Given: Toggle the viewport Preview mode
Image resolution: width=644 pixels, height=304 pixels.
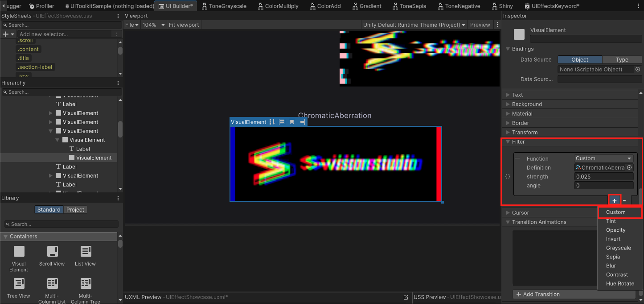Looking at the screenshot, I should click(x=480, y=25).
